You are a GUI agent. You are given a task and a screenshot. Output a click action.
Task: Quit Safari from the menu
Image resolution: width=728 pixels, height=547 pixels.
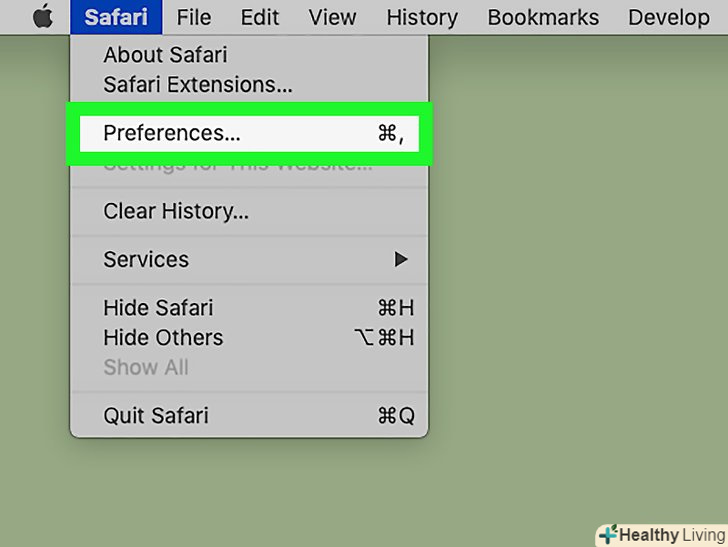(156, 415)
